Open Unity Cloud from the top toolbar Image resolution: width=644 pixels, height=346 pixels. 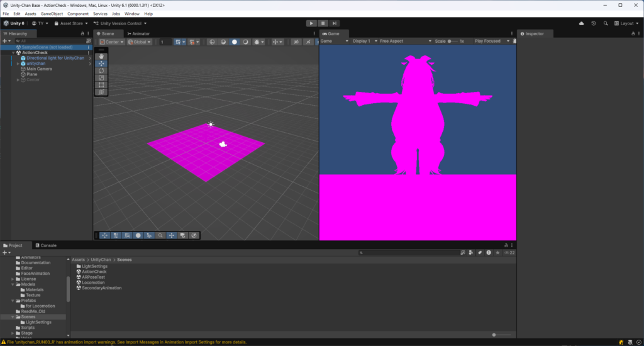tap(581, 23)
